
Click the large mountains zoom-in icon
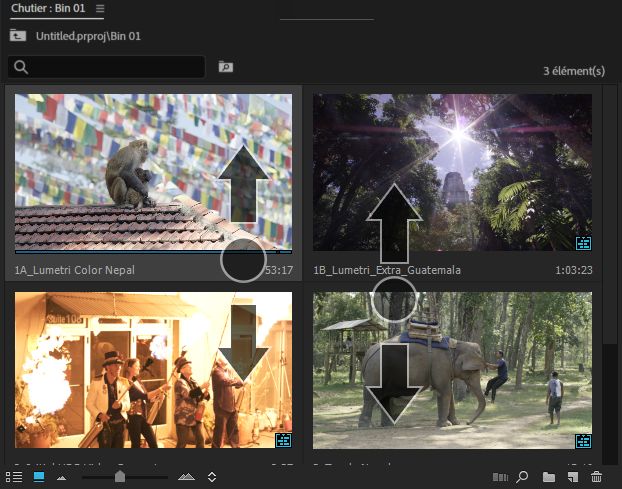186,477
